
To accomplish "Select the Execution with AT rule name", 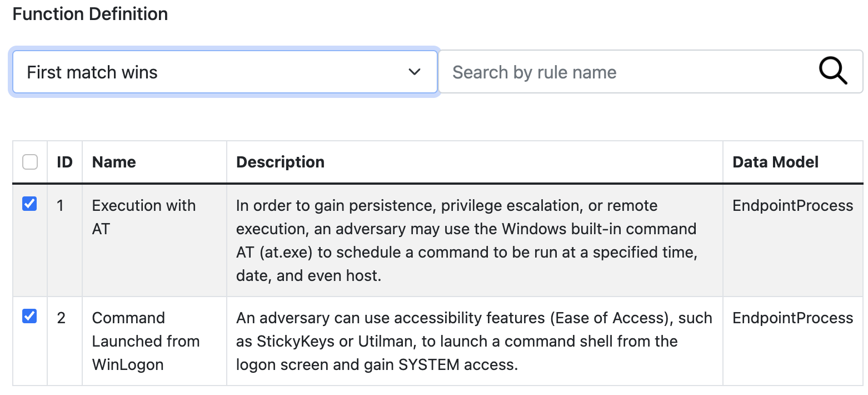I will (143, 217).
